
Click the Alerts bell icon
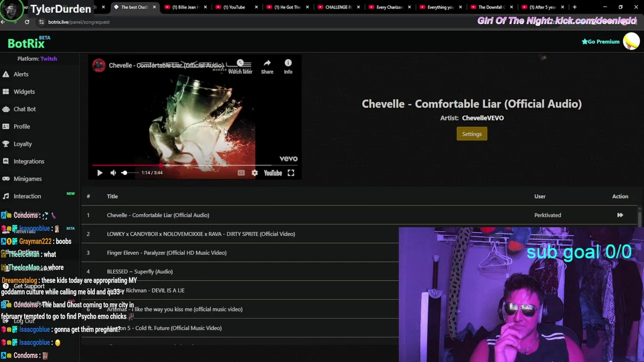6,74
